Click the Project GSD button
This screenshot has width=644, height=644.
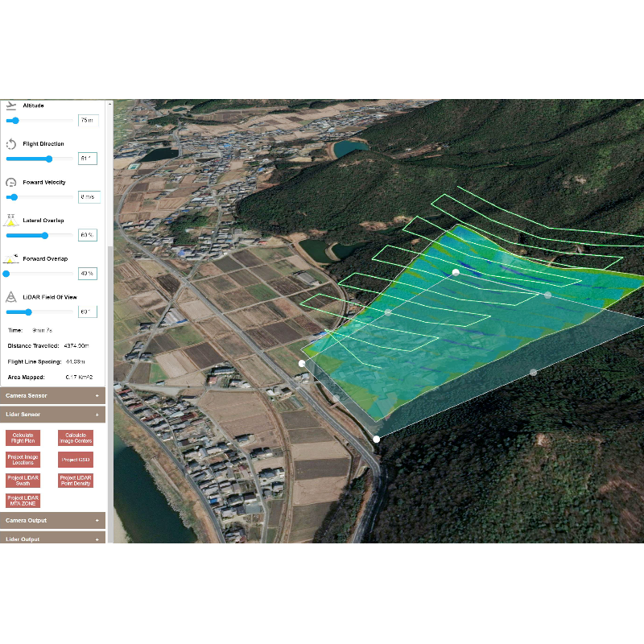coord(76,459)
